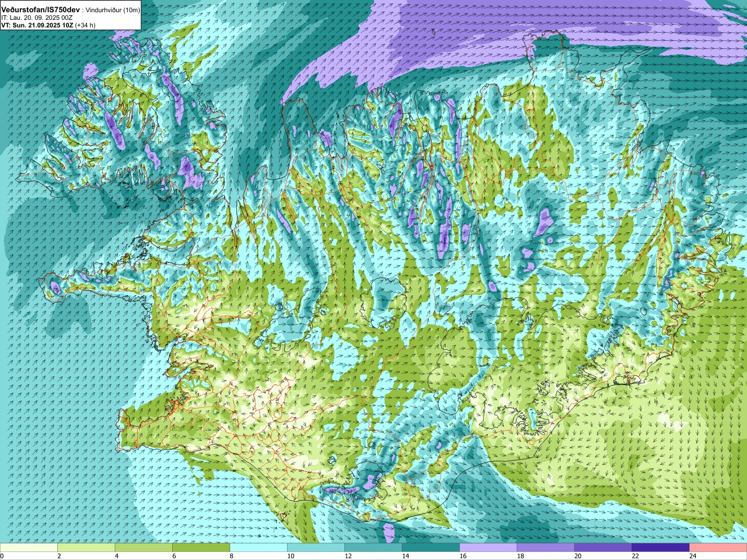The width and height of the screenshot is (747, 560).
Task: Click the legend scale value "8"
Action: click(232, 556)
